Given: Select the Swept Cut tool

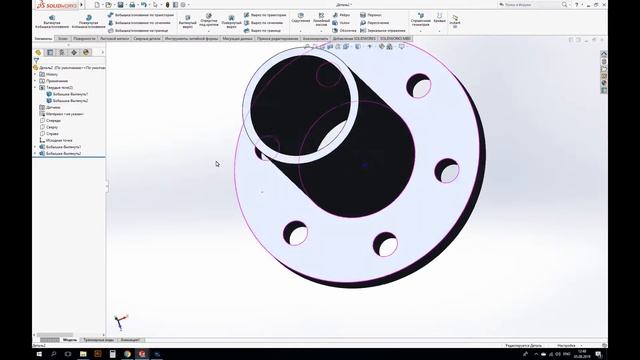Looking at the screenshot, I should point(265,15).
